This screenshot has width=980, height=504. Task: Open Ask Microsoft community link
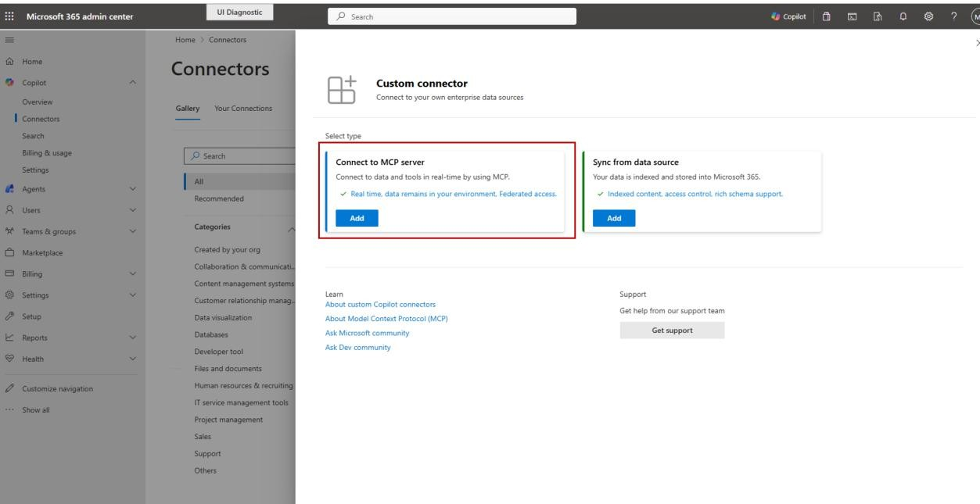[367, 333]
